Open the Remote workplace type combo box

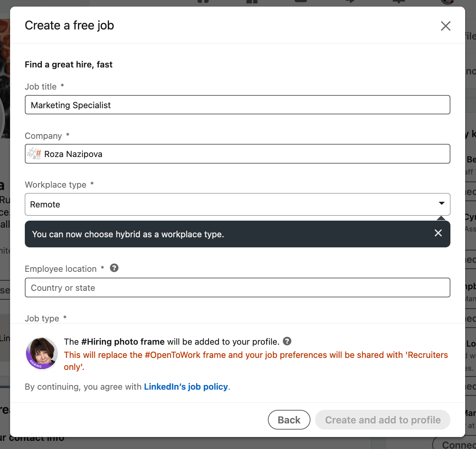coord(237,204)
